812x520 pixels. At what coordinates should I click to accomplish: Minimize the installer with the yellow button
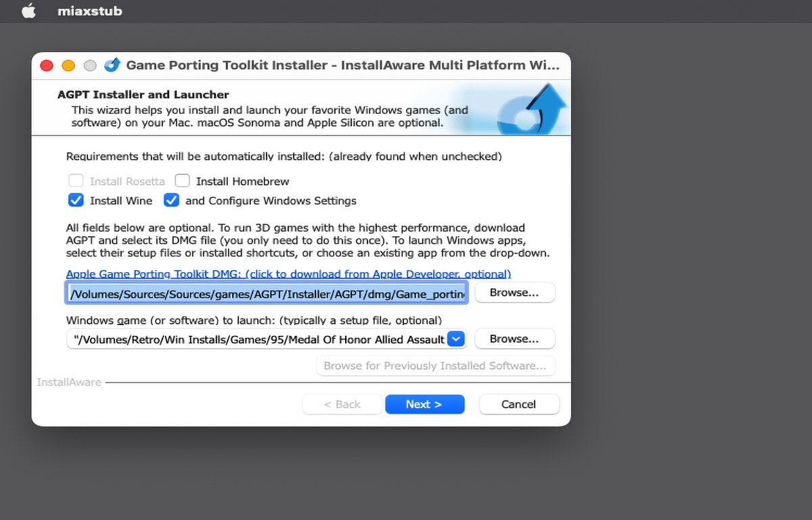[x=68, y=66]
